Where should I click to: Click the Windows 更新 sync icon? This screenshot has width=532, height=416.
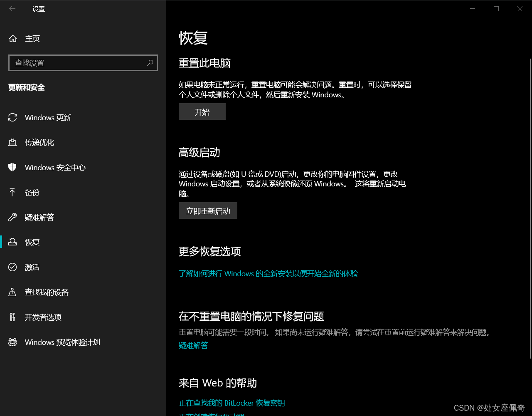[x=12, y=118]
